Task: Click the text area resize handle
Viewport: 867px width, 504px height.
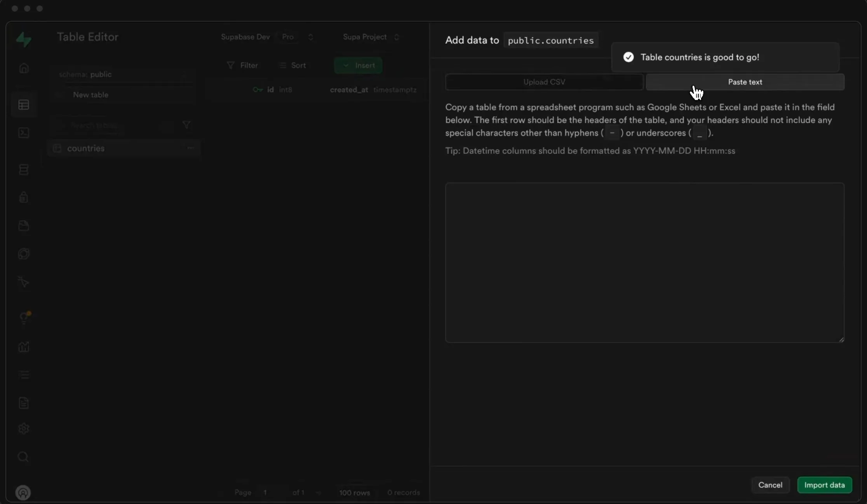Action: coord(841,339)
